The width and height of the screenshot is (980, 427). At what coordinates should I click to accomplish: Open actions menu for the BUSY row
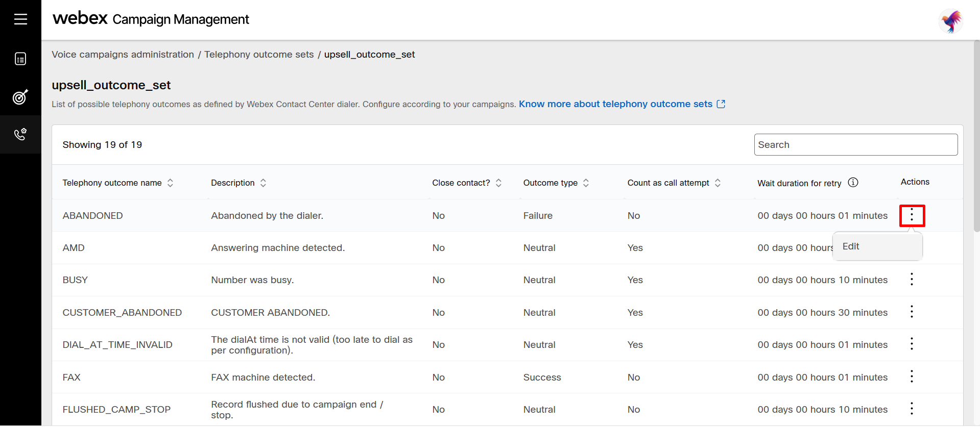912,279
